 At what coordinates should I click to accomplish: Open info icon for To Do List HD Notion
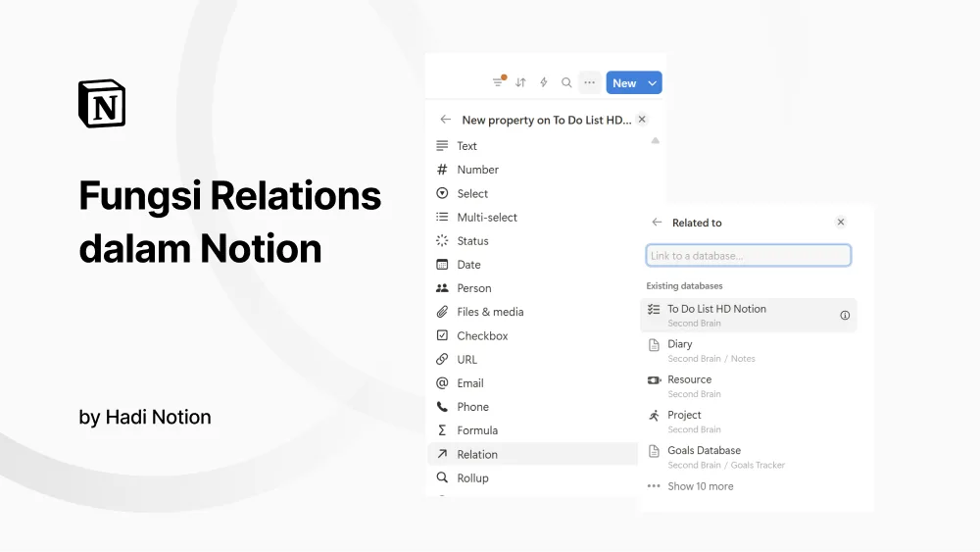click(x=845, y=315)
